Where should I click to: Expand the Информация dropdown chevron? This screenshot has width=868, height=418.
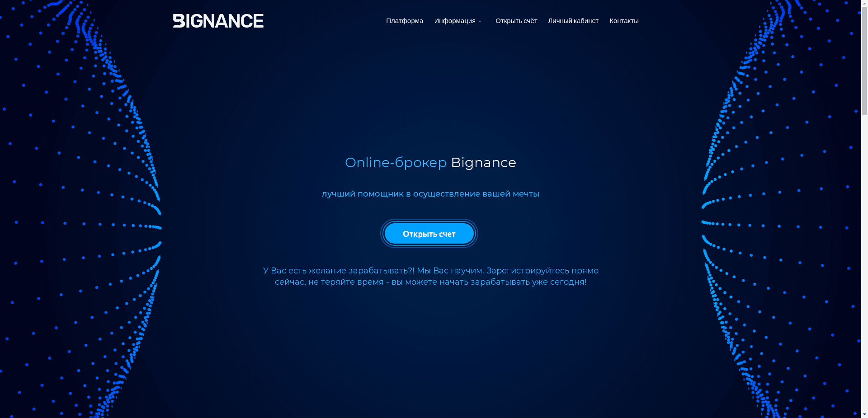[x=480, y=22]
